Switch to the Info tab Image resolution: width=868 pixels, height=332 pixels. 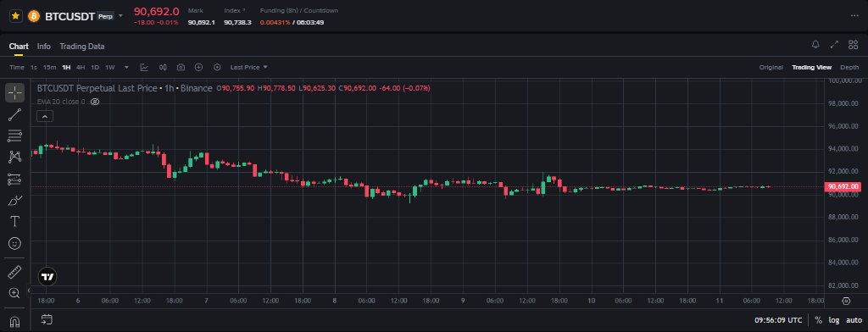44,47
